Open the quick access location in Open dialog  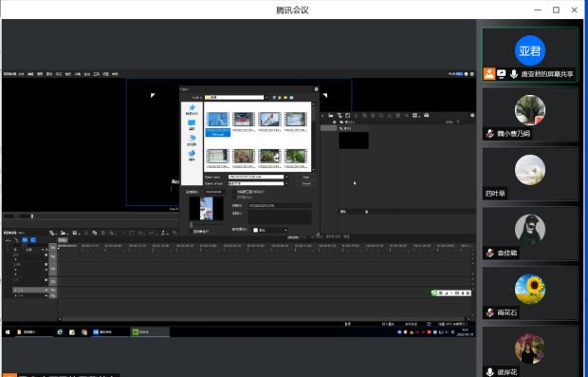pyautogui.click(x=192, y=109)
